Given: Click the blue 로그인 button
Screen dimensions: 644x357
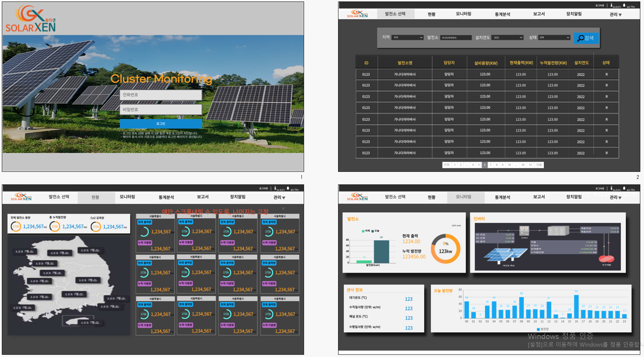Looking at the screenshot, I should tap(161, 124).
